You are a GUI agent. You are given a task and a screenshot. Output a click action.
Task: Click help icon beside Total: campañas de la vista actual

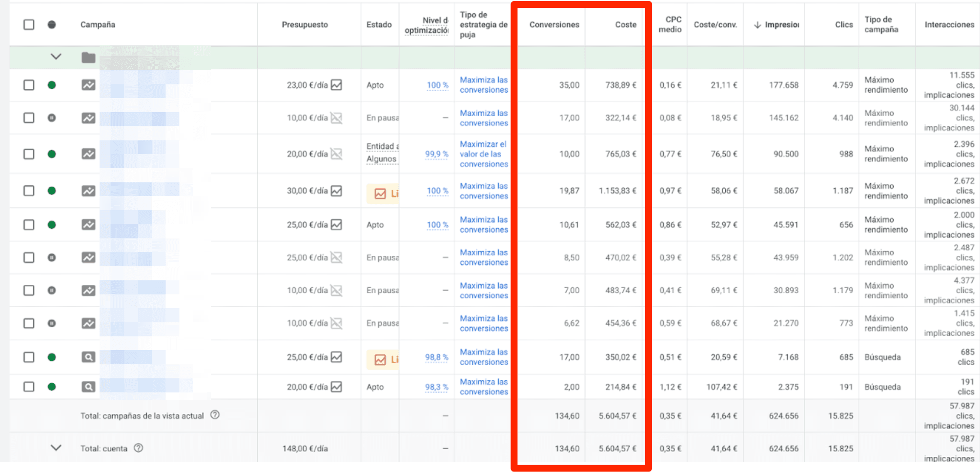(215, 415)
